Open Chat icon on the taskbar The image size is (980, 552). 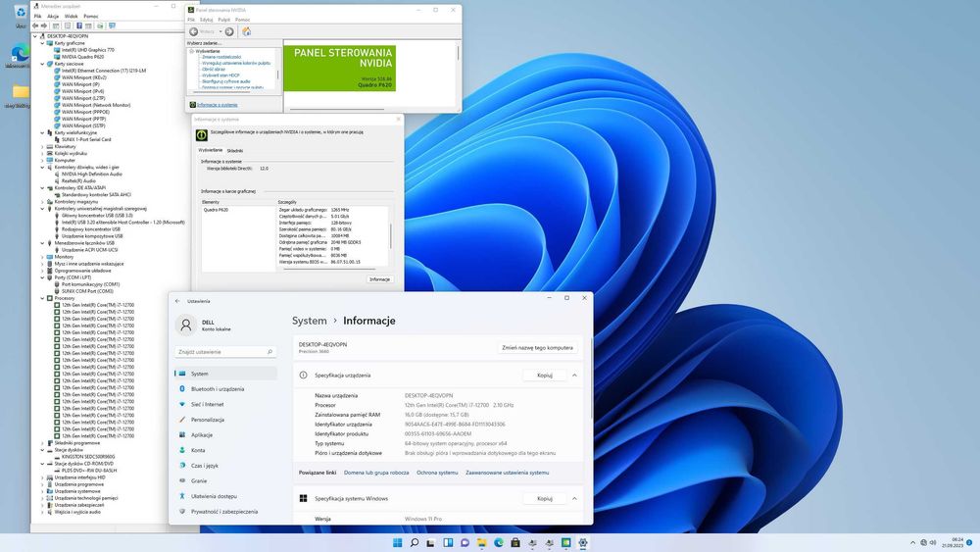pos(465,542)
